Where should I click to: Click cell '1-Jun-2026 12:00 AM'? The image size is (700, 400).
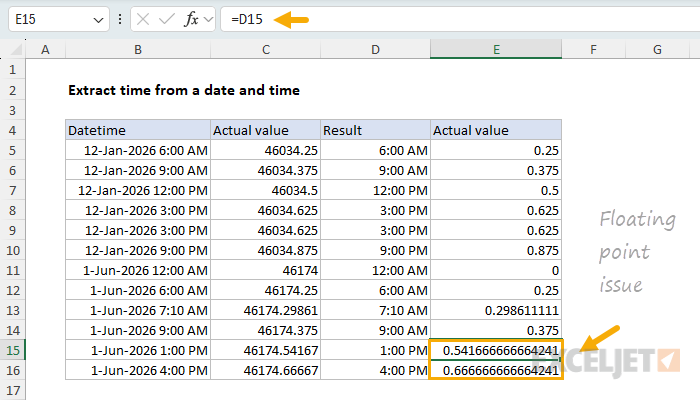[x=138, y=271]
